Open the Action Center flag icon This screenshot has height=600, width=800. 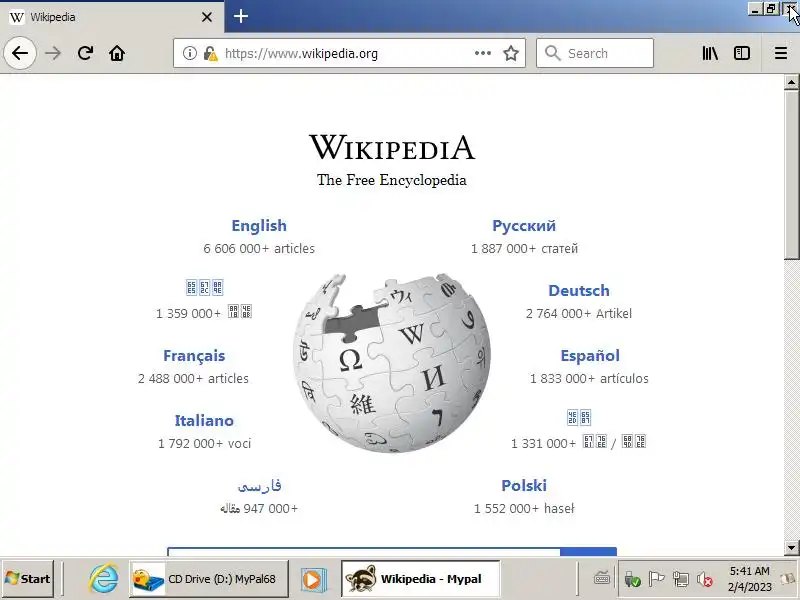click(x=656, y=579)
